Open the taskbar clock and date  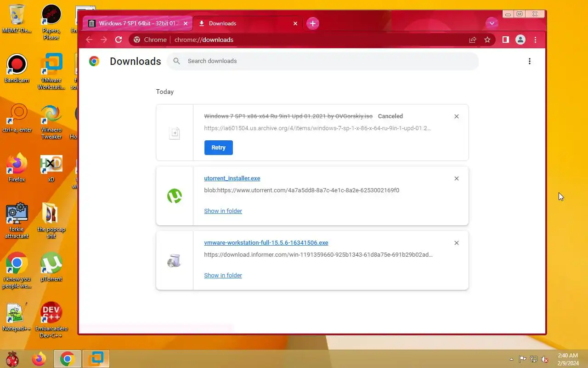pyautogui.click(x=568, y=359)
